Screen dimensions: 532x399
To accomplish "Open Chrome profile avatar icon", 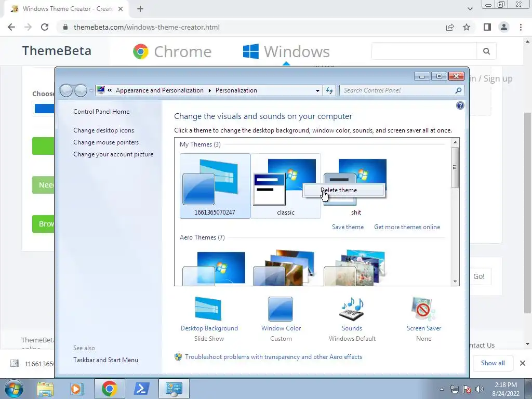I will [504, 27].
